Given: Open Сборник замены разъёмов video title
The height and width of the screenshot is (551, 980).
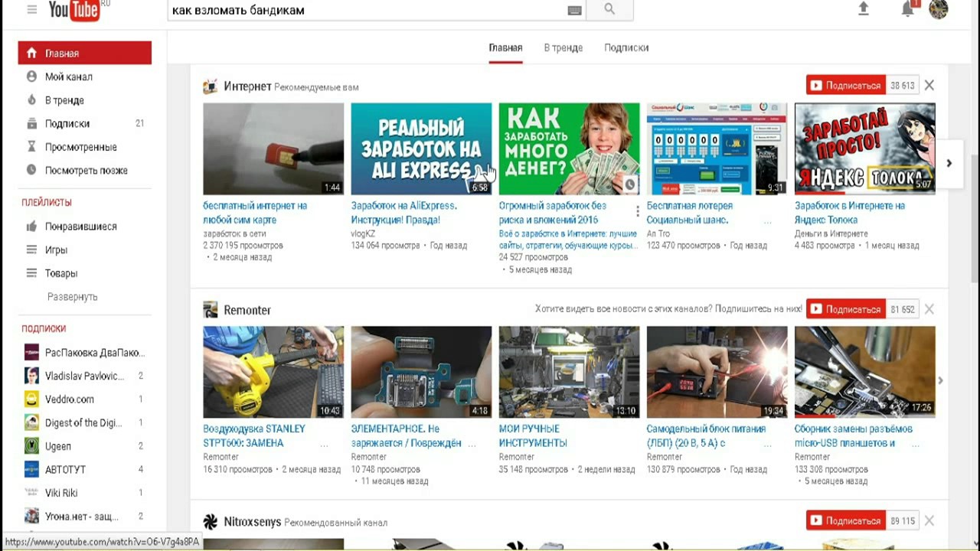Looking at the screenshot, I should click(854, 436).
